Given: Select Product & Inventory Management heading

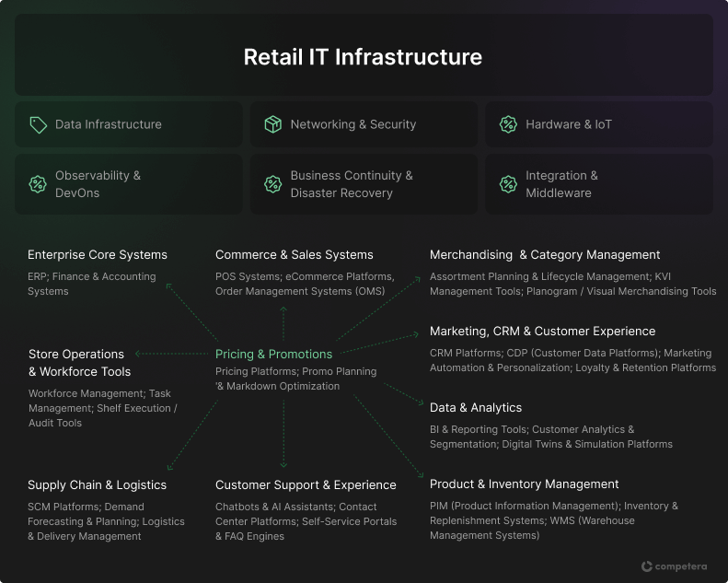Looking at the screenshot, I should [524, 484].
